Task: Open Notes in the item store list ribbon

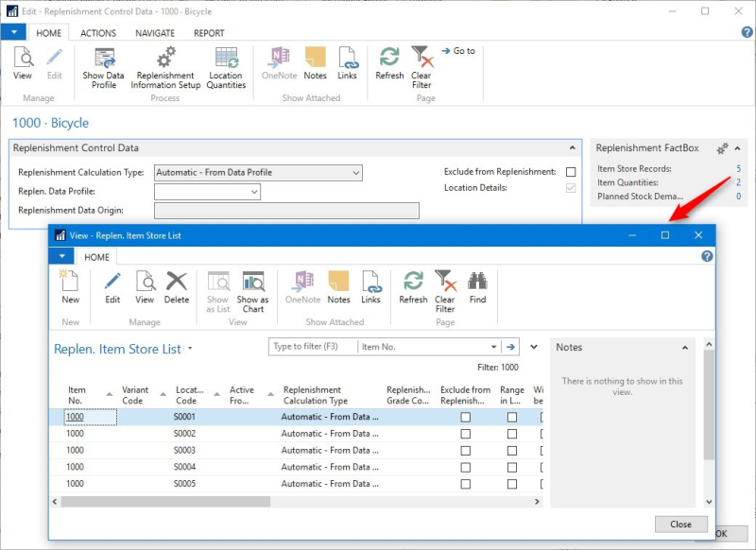Action: (338, 285)
